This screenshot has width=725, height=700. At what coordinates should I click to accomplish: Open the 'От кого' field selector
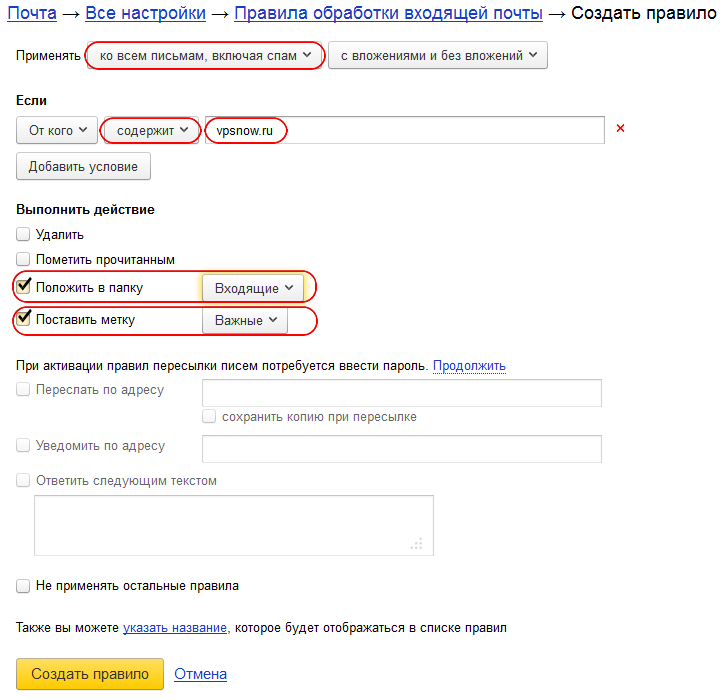click(57, 130)
